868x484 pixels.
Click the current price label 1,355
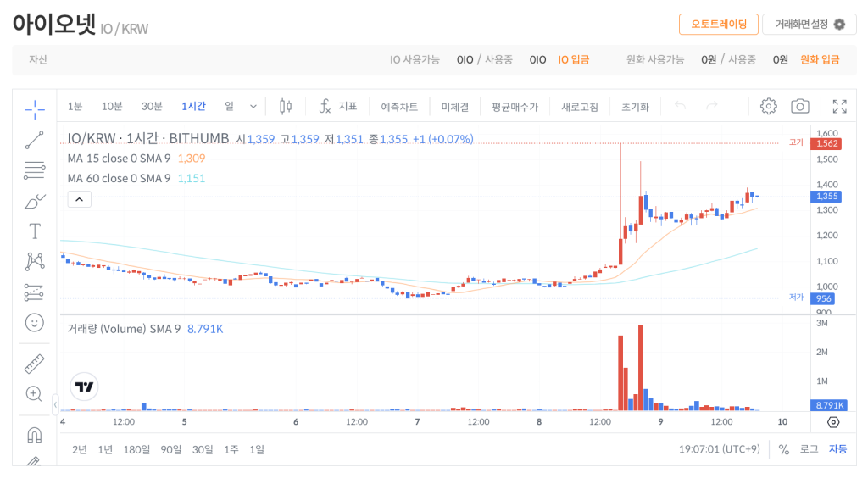pos(826,197)
